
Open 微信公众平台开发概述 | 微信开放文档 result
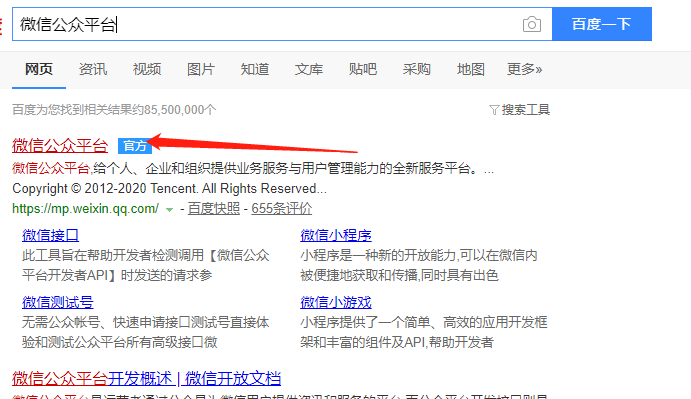tap(146, 379)
